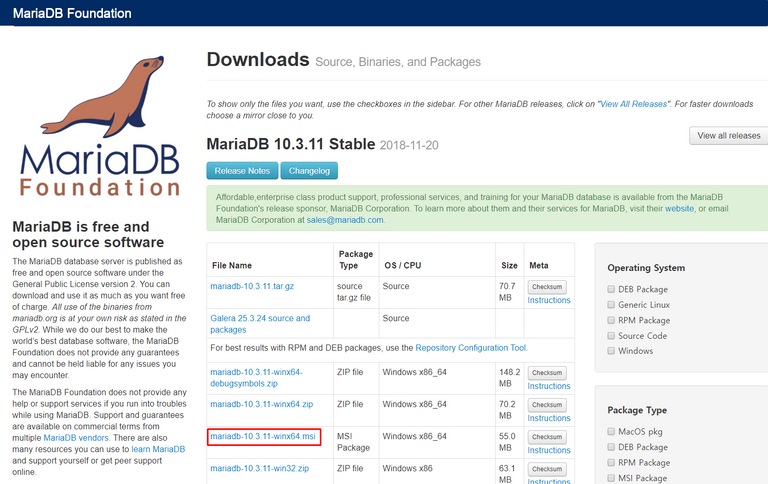Click the Size column header
The image size is (768, 484).
(509, 266)
